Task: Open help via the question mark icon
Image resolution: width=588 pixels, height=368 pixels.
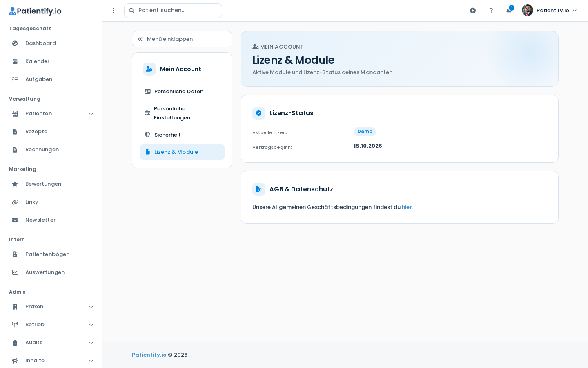Action: [x=491, y=11]
